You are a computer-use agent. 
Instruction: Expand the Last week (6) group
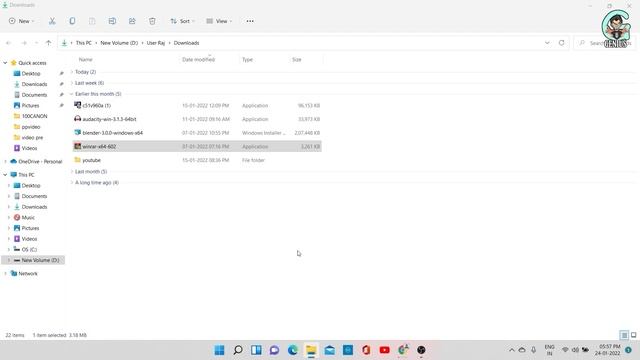click(x=72, y=83)
